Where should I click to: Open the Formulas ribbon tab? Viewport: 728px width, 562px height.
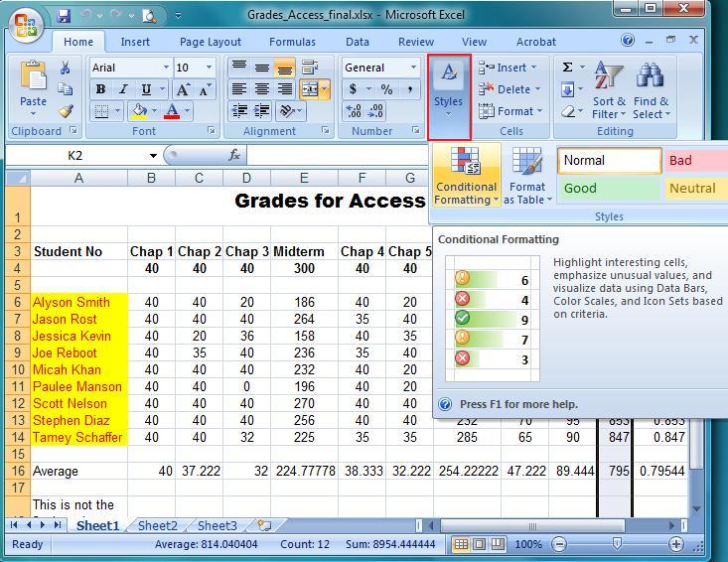point(292,42)
